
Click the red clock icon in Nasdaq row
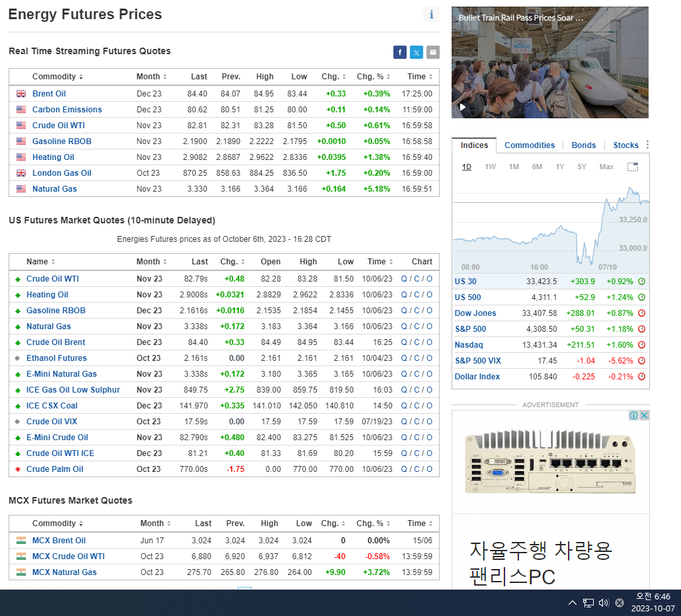point(641,344)
